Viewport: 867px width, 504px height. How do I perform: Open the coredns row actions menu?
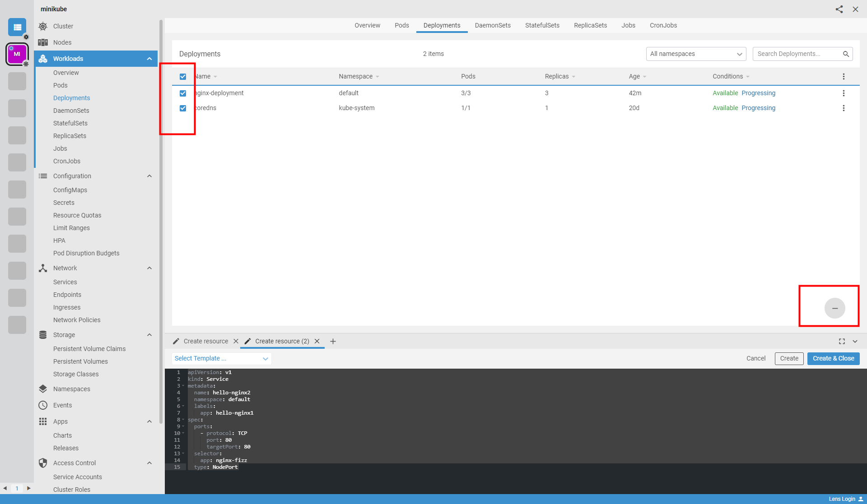pyautogui.click(x=844, y=108)
